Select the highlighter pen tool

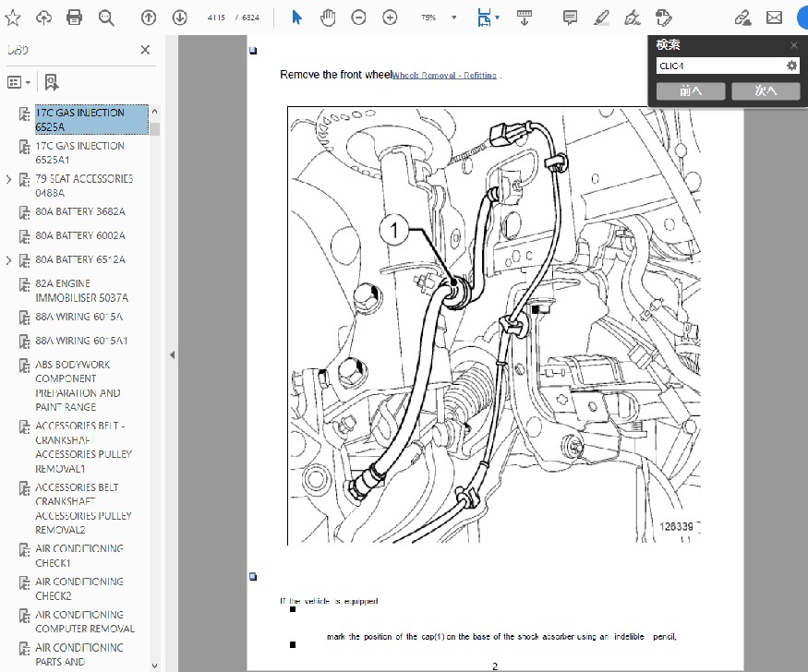(601, 18)
